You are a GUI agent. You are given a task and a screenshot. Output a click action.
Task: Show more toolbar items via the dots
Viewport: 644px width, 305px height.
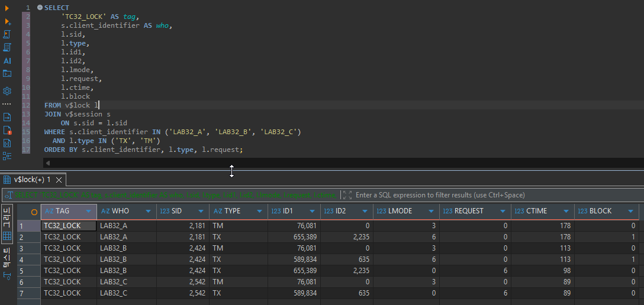7,103
